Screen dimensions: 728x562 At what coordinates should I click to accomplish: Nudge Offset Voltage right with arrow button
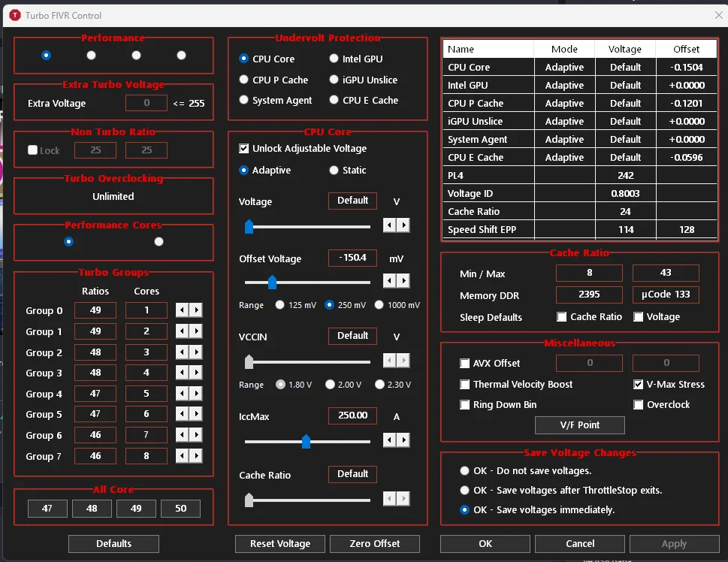click(x=403, y=280)
